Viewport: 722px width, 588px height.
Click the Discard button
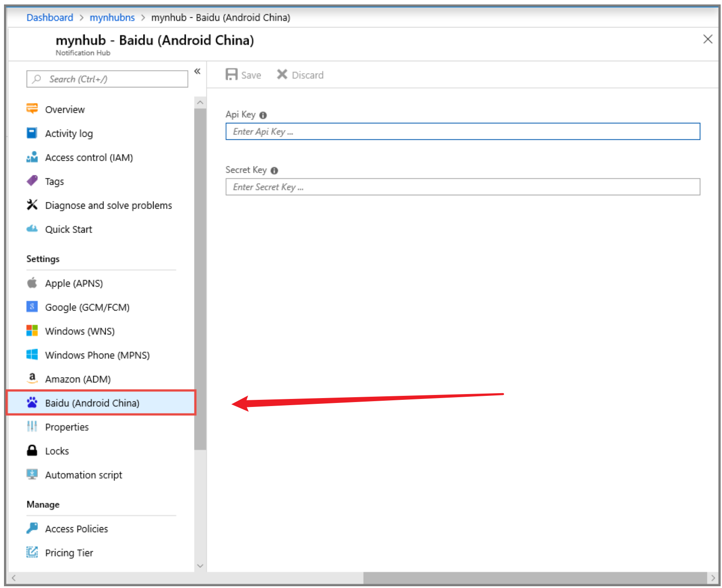click(x=300, y=75)
